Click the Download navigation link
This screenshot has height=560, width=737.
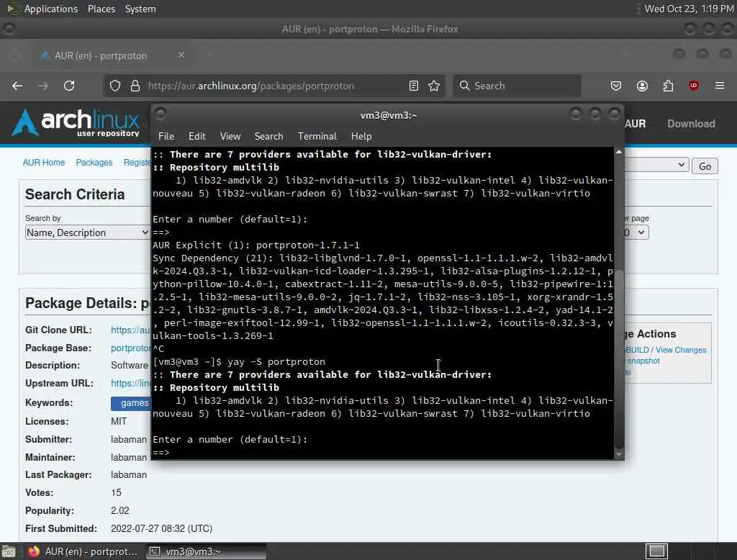pyautogui.click(x=691, y=124)
